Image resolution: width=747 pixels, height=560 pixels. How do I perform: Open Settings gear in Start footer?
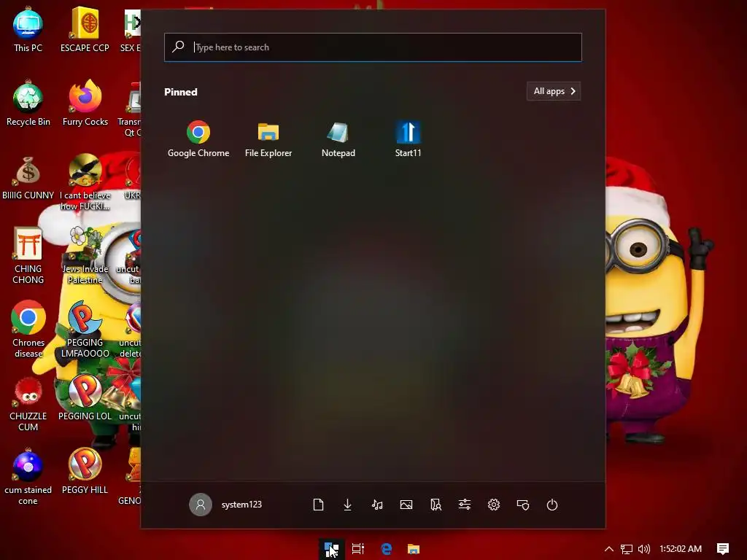[494, 505]
